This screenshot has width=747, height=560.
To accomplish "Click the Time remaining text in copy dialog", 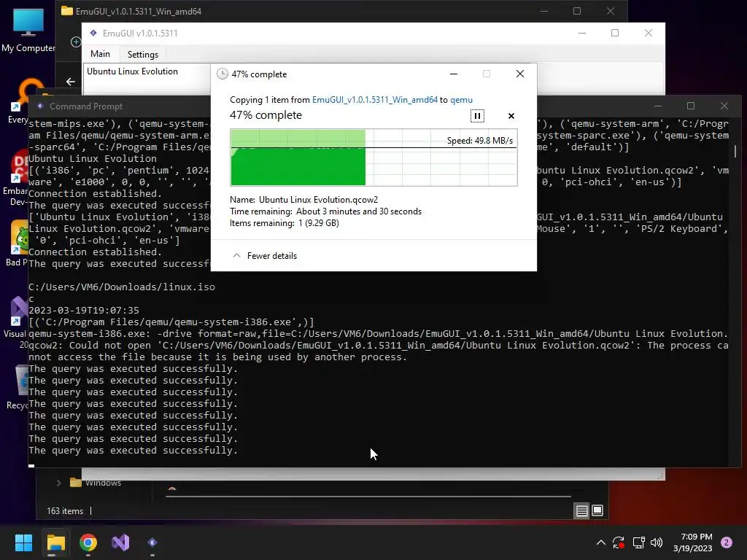I will 325,211.
